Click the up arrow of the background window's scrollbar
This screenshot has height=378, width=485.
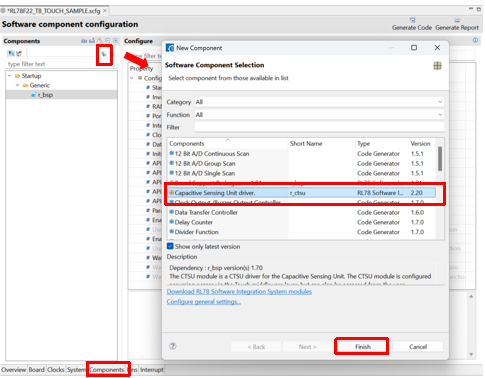pyautogui.click(x=471, y=296)
